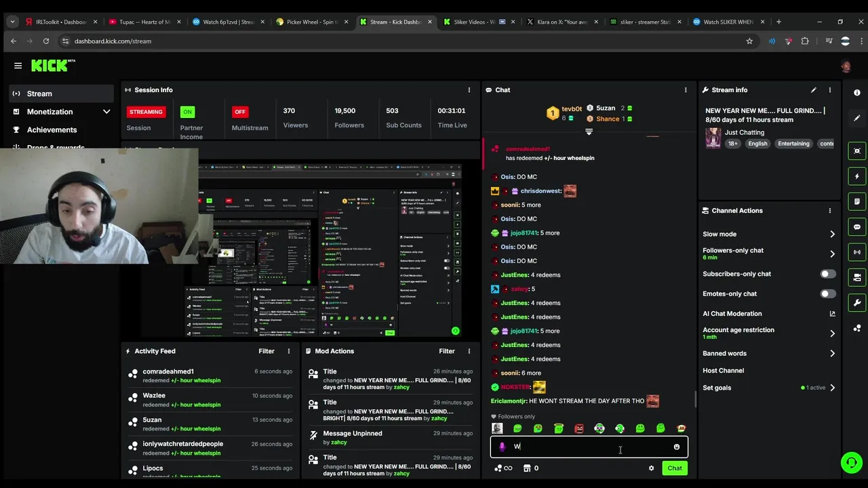This screenshot has height=488, width=868.
Task: Open the Session Info options menu
Action: (x=469, y=89)
